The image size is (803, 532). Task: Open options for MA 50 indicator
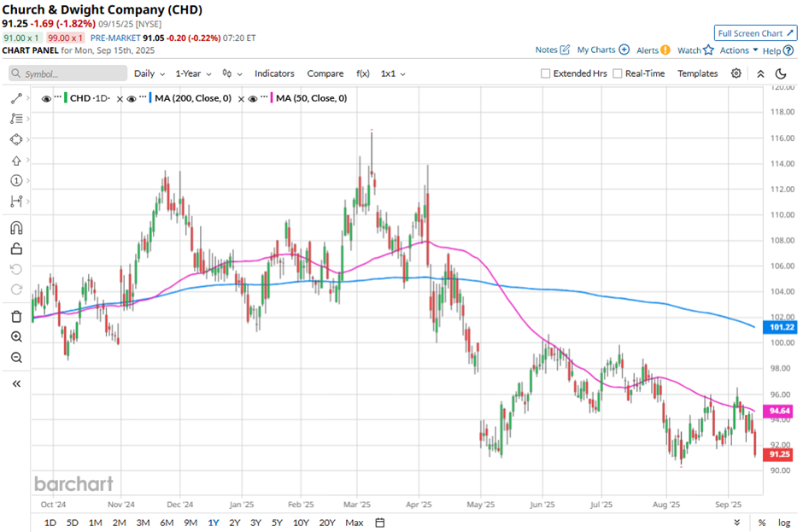tap(264, 97)
